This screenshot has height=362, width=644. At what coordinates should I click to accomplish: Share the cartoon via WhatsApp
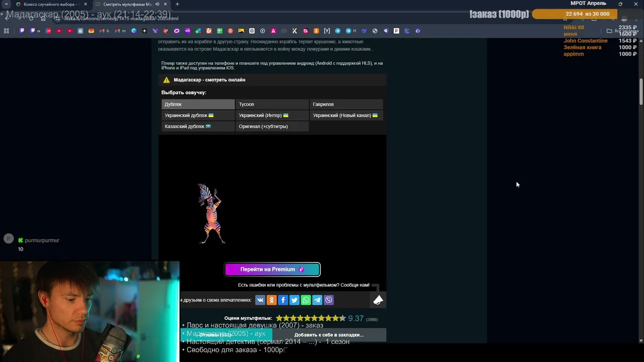[x=306, y=300]
